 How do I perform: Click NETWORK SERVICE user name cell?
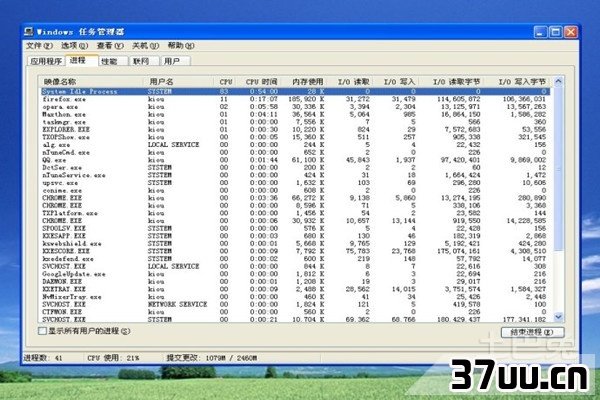[x=178, y=304]
